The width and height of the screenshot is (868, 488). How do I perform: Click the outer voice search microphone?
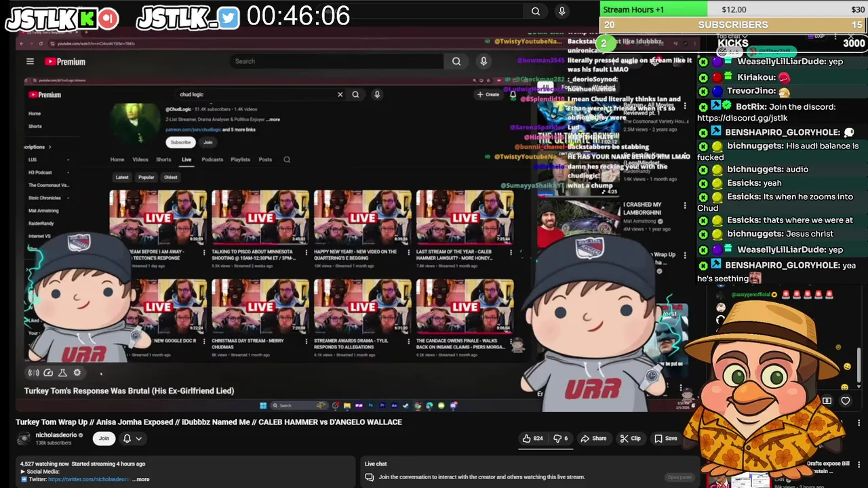tap(484, 61)
